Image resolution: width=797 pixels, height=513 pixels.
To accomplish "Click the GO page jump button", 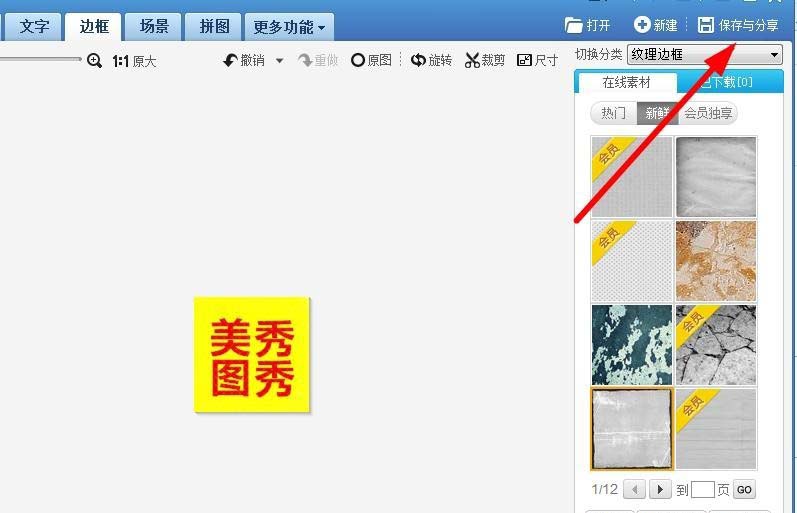I will 744,490.
